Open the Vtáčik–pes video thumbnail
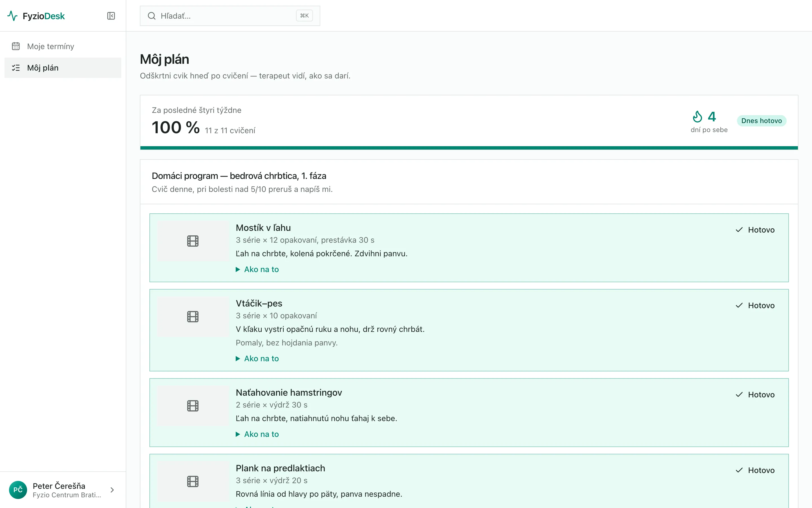The height and width of the screenshot is (508, 812). (x=193, y=316)
